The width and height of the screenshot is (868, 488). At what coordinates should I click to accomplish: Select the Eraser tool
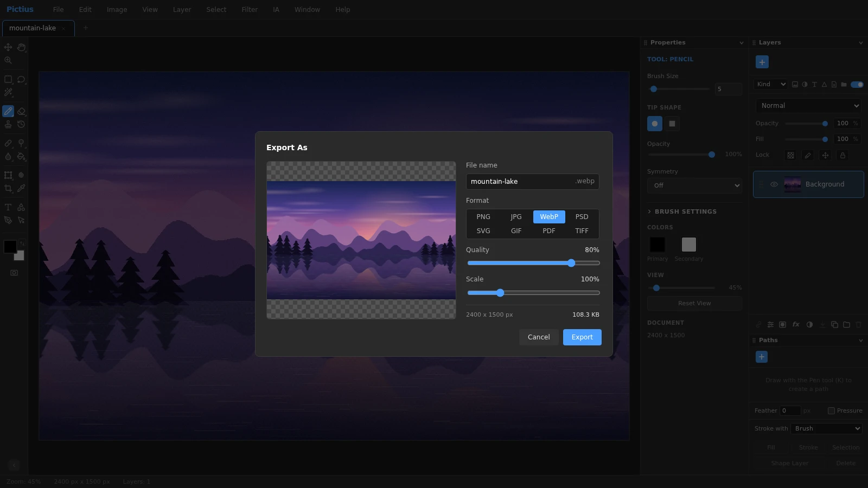tap(21, 111)
